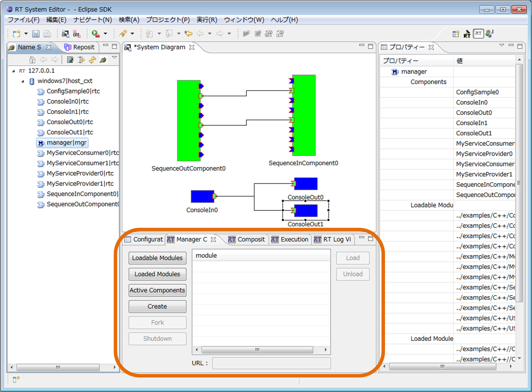Click the Home icon in Name Service view
The image size is (532, 392).
[x=32, y=60]
